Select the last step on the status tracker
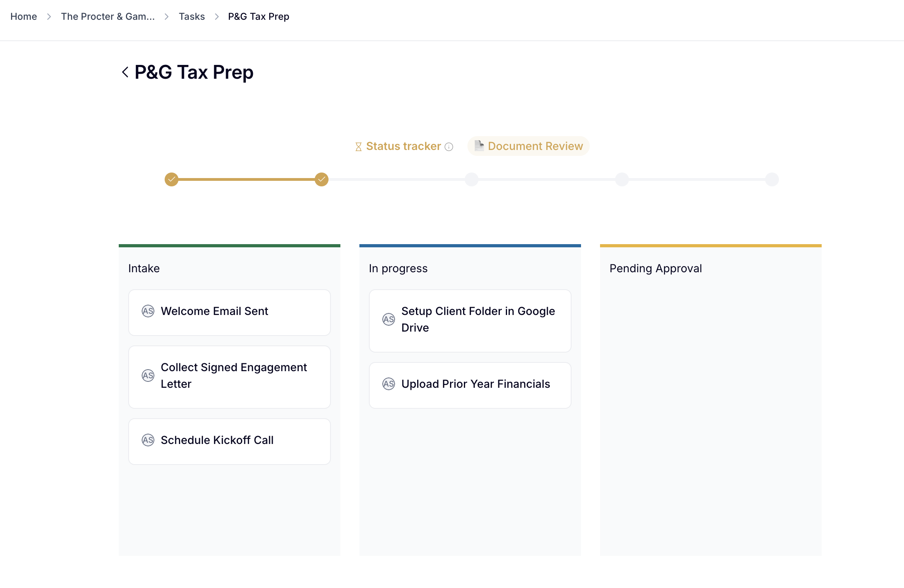Image resolution: width=904 pixels, height=588 pixels. pyautogui.click(x=772, y=179)
